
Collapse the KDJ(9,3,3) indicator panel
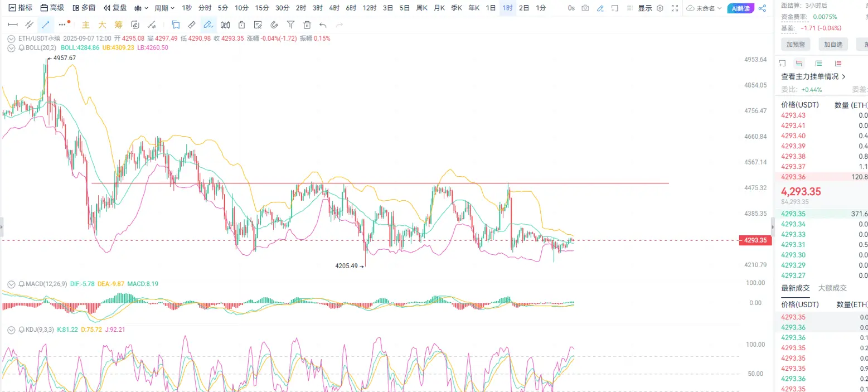click(x=12, y=330)
